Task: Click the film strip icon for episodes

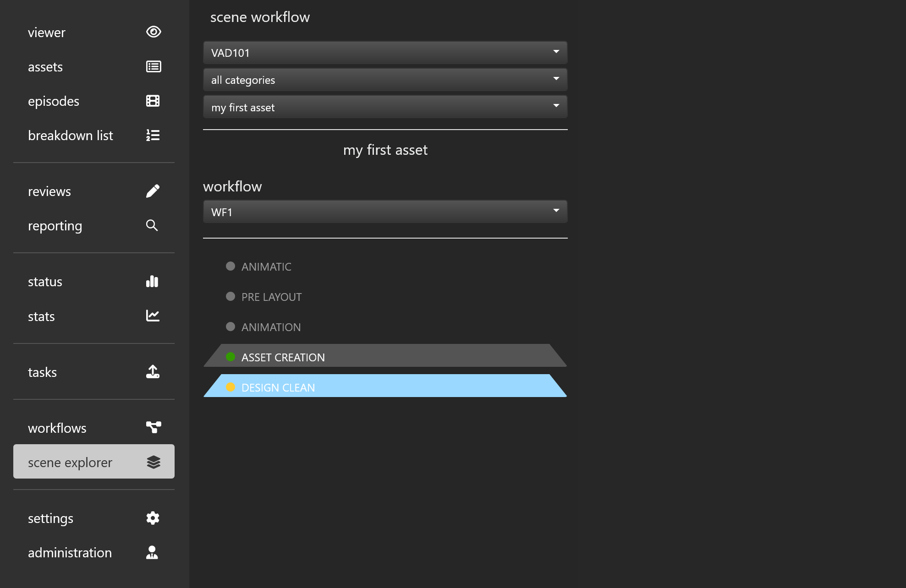Action: 153,101
